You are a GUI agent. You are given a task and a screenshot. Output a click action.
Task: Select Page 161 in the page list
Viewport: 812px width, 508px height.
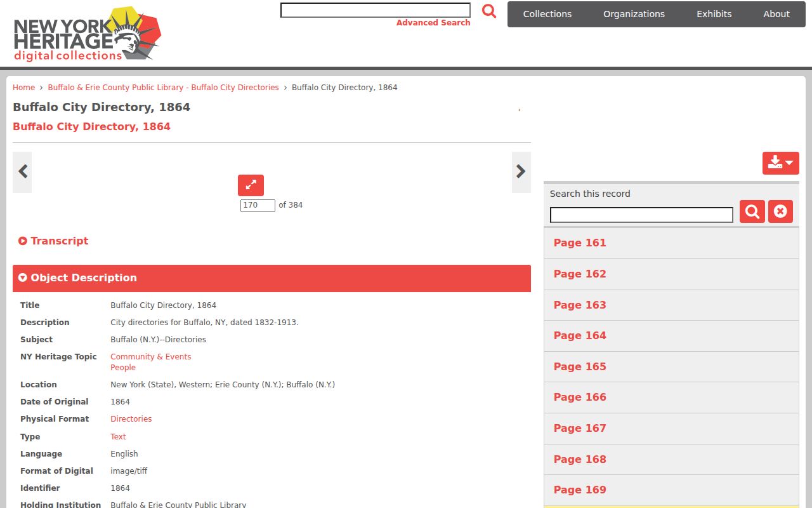(671, 243)
